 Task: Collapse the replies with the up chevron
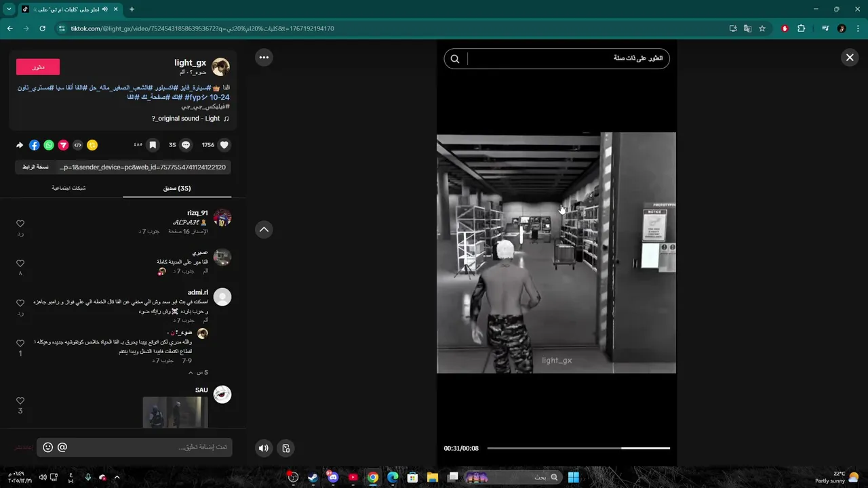click(191, 373)
